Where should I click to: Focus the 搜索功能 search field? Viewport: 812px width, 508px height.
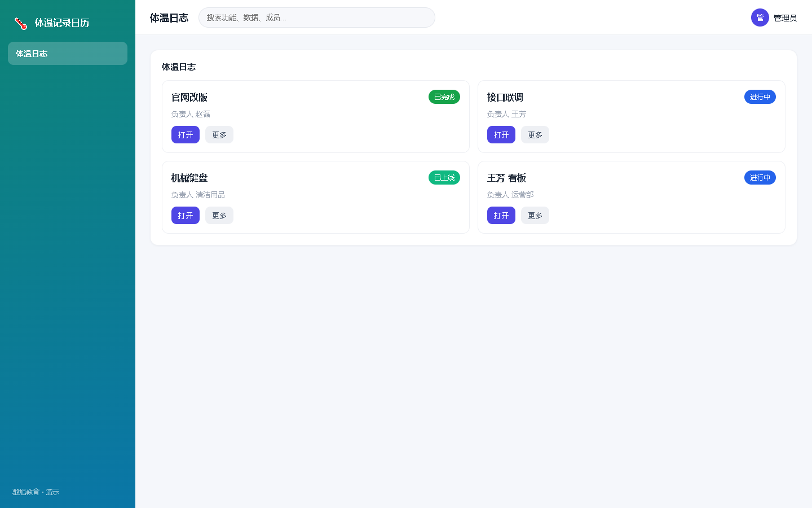(317, 17)
